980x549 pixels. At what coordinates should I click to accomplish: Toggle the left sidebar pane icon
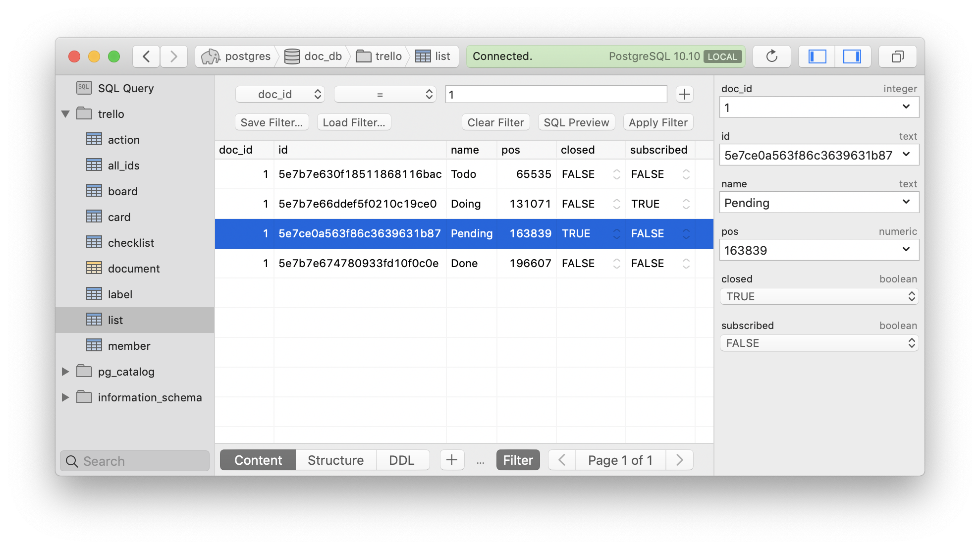pos(817,56)
